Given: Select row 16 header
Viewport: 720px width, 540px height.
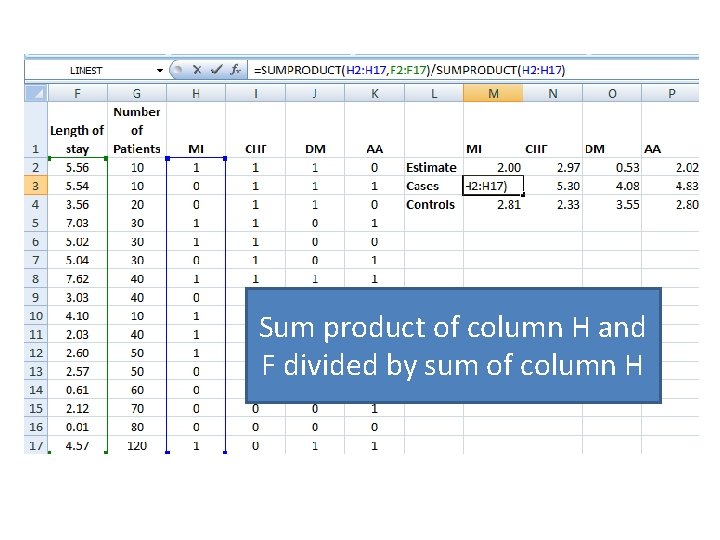Looking at the screenshot, I should 36,427.
